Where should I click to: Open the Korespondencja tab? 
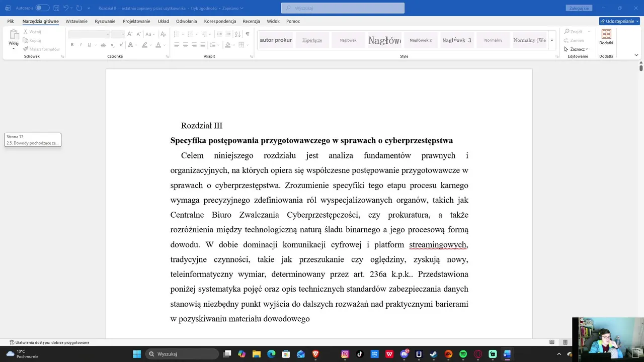click(220, 21)
